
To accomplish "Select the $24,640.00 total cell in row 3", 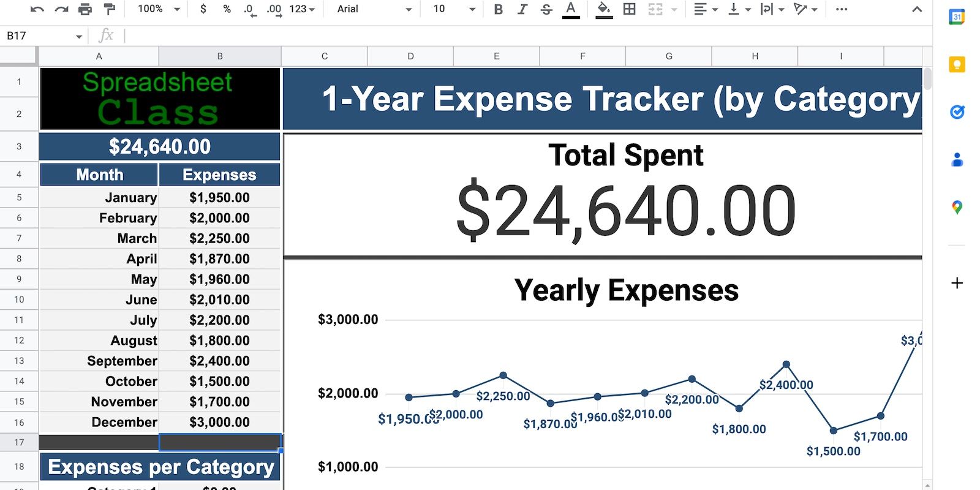I will (160, 147).
